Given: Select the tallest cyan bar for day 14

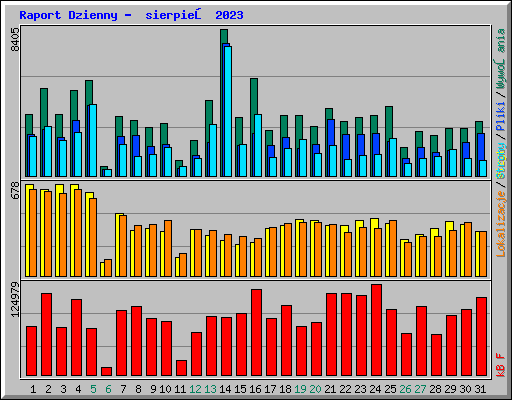Looking at the screenshot, I should coord(228,111).
